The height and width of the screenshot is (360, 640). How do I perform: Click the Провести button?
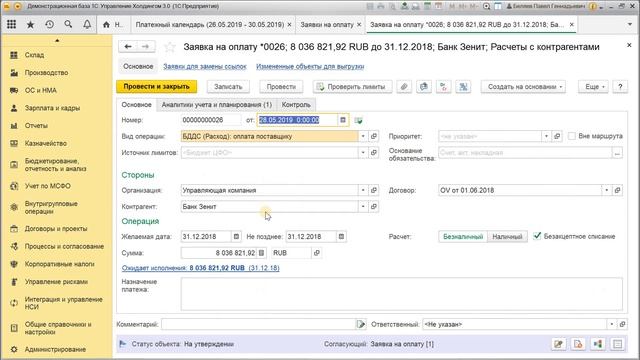coord(281,87)
